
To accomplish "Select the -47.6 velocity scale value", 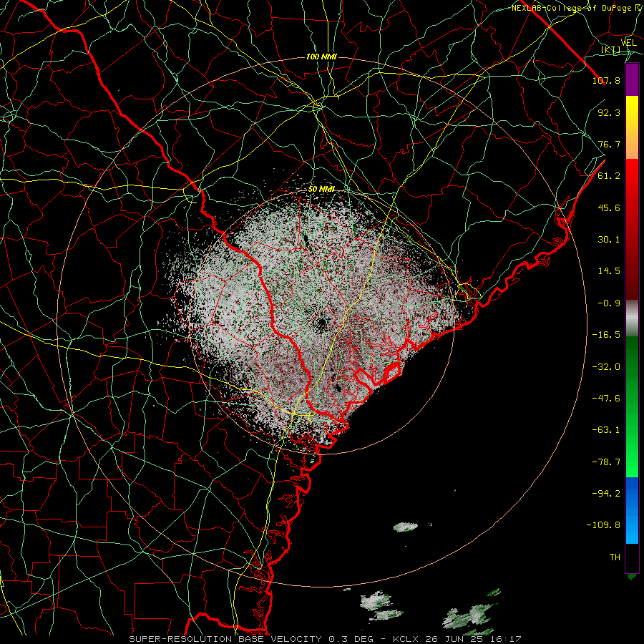I will [606, 399].
